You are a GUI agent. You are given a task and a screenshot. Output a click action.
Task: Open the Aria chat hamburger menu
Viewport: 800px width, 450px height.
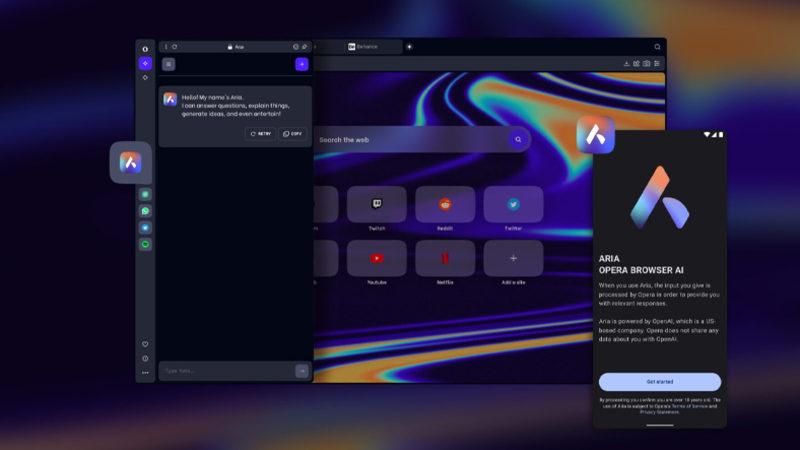pos(168,64)
